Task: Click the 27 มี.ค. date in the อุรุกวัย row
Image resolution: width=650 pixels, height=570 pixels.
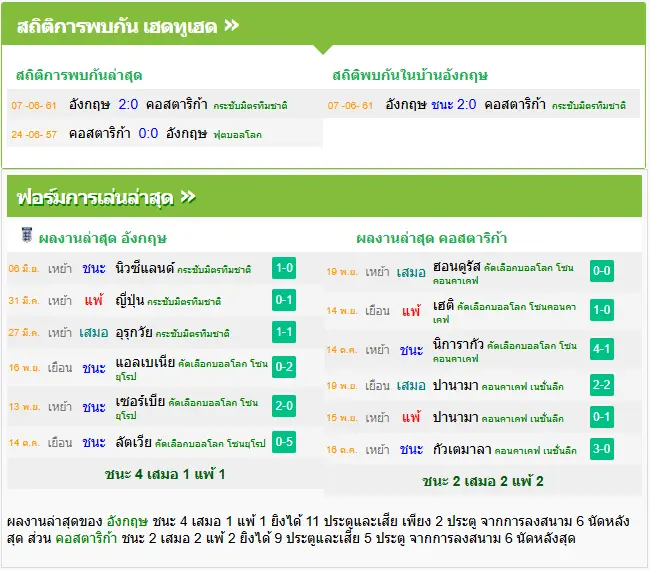Action: pyautogui.click(x=24, y=332)
